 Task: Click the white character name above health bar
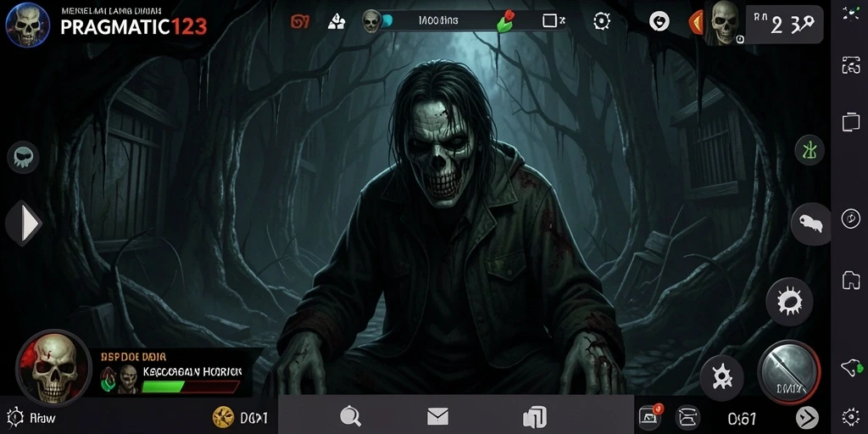click(x=192, y=372)
